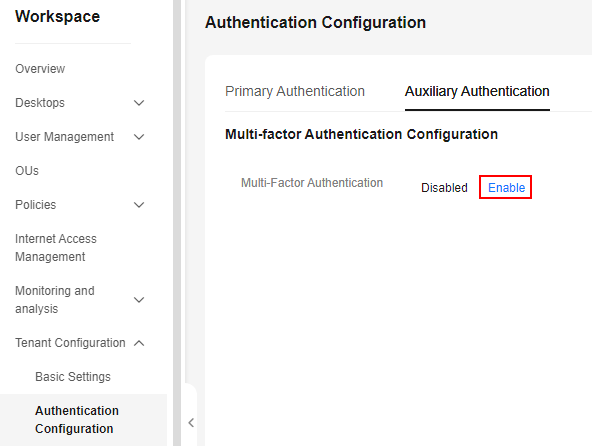Screen dimensions: 592x446
Task: Collapse Tenant Configuration chevron
Action: pos(139,343)
